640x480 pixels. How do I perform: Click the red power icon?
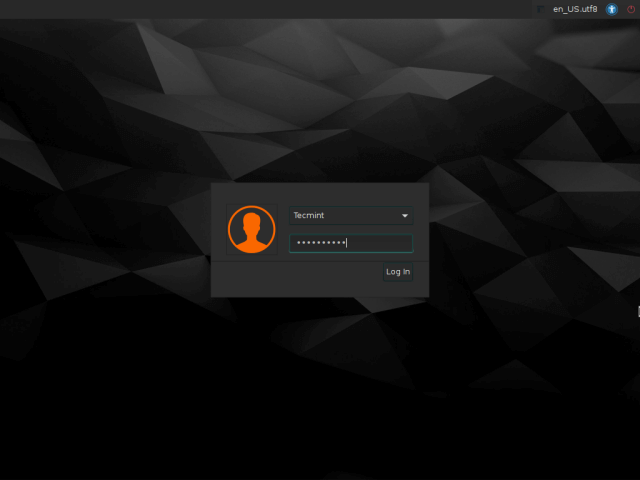click(631, 9)
